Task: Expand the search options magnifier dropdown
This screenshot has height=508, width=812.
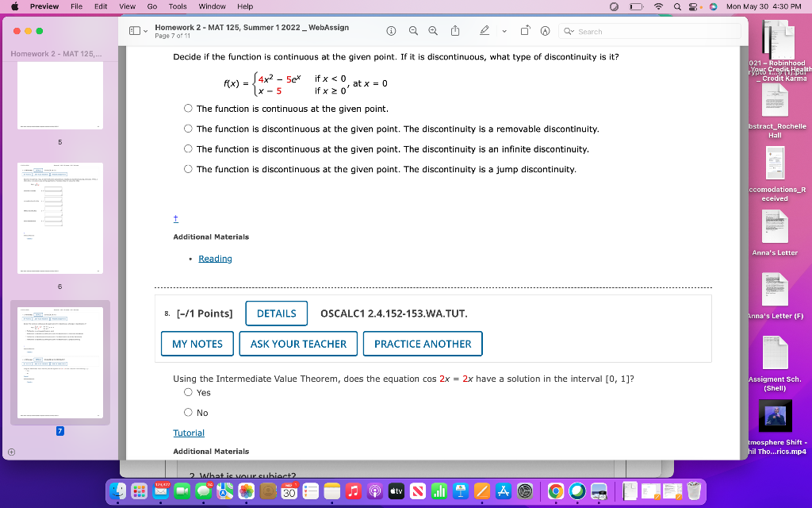Action: coord(569,31)
